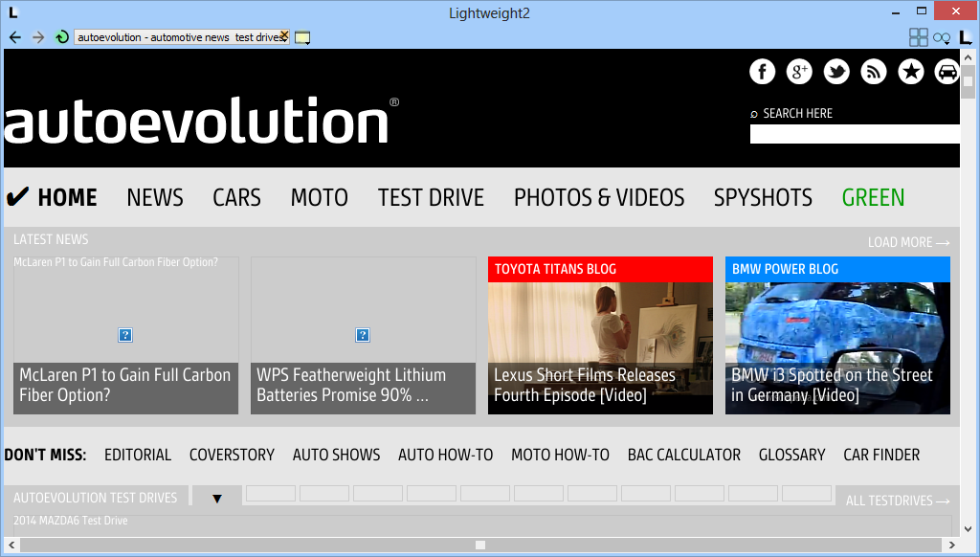Click ALL TESTDRIVES link
The height and width of the screenshot is (557, 980).
pos(898,501)
